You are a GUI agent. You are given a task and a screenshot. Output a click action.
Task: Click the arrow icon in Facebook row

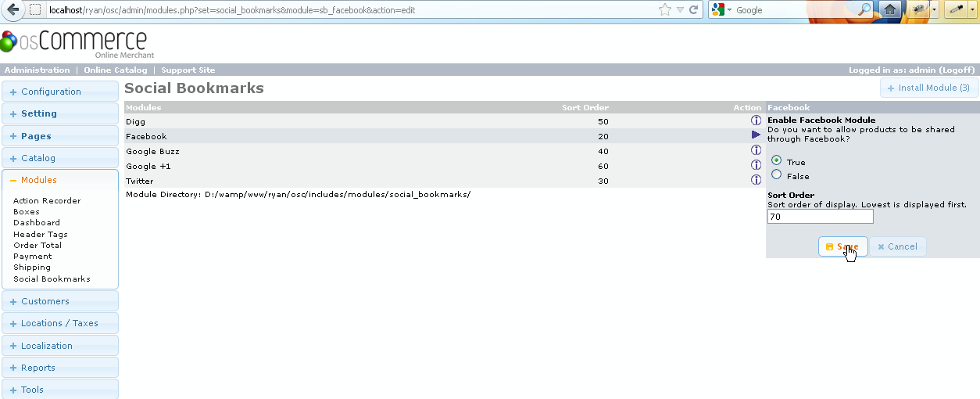click(x=756, y=135)
